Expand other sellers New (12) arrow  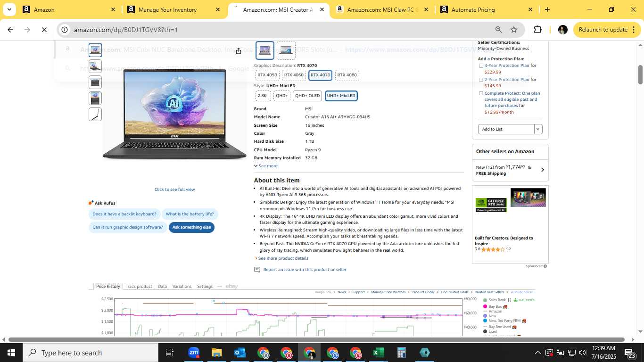542,170
